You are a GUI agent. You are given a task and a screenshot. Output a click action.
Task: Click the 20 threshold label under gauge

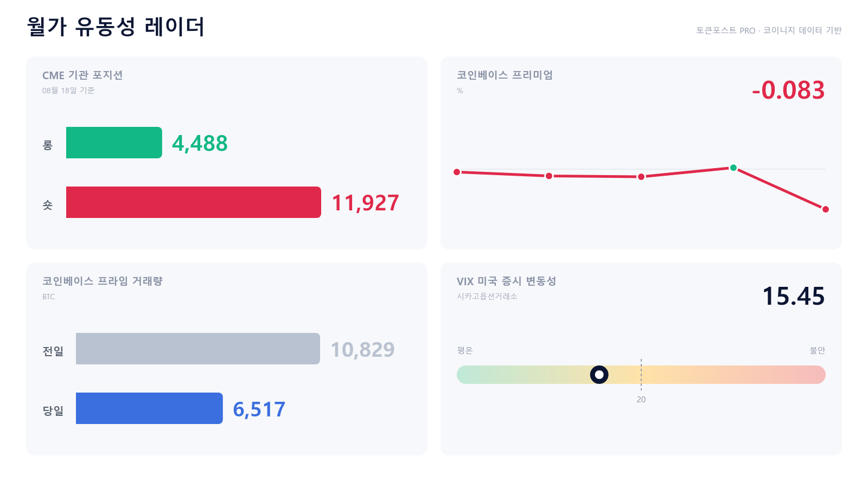(641, 400)
